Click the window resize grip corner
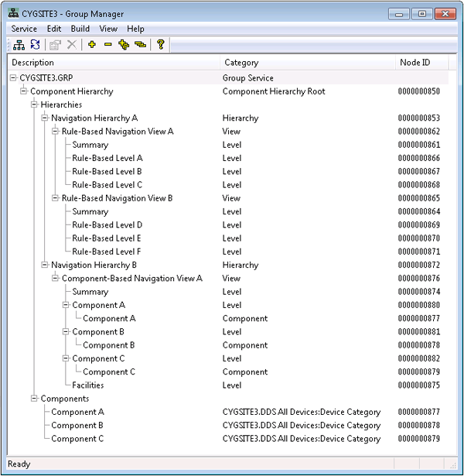 (x=452, y=465)
